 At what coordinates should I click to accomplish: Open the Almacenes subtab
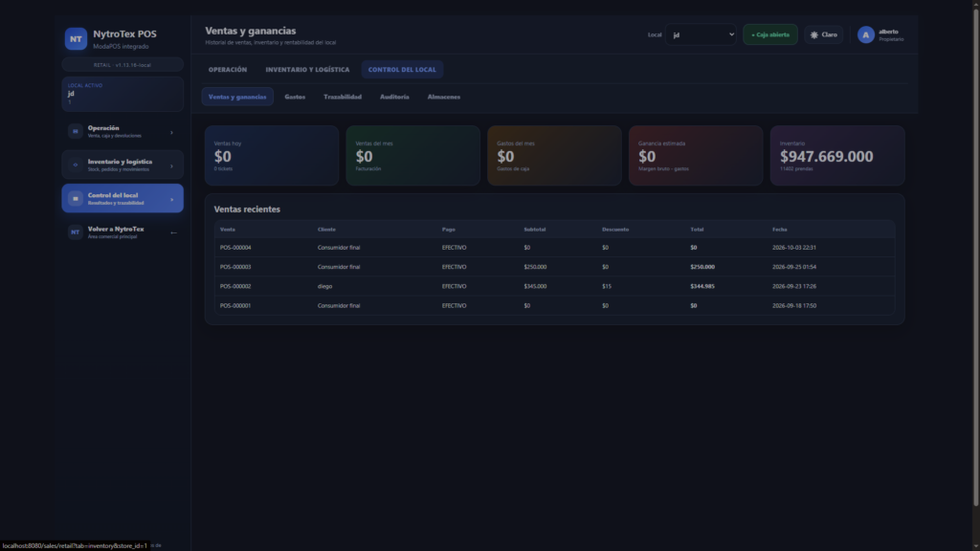coord(444,97)
